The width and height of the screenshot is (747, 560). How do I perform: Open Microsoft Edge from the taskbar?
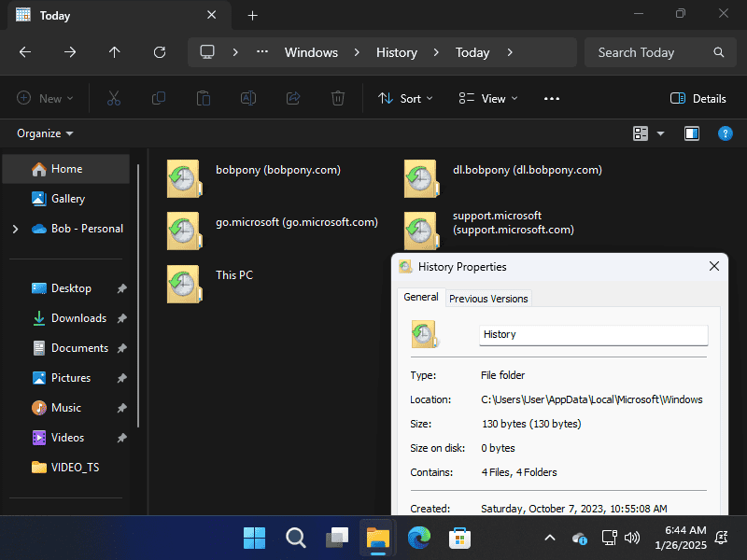tap(419, 538)
